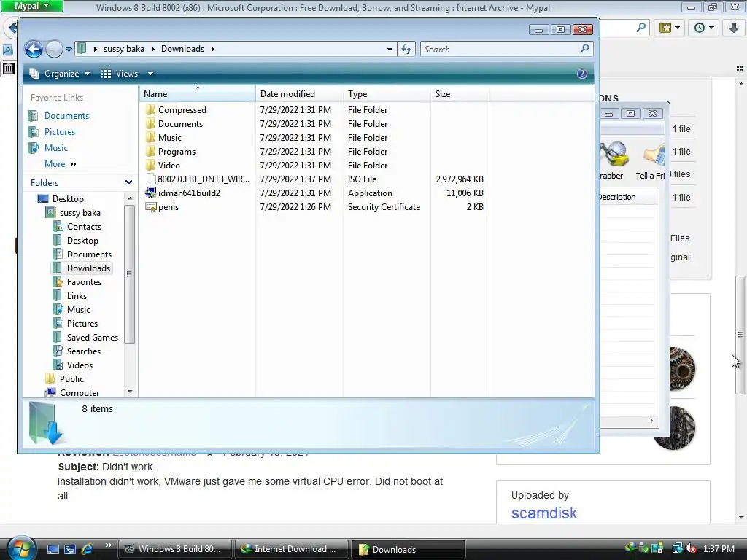Click the Show Desktop quick launch icon
Viewport: 747px width, 560px height.
point(53,549)
